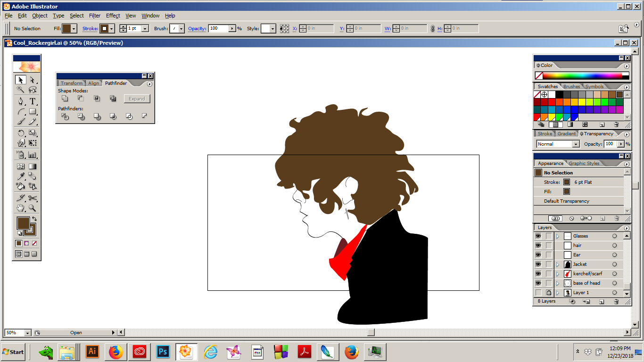Select the Paintbrush tool
Image resolution: width=644 pixels, height=362 pixels.
click(x=21, y=122)
